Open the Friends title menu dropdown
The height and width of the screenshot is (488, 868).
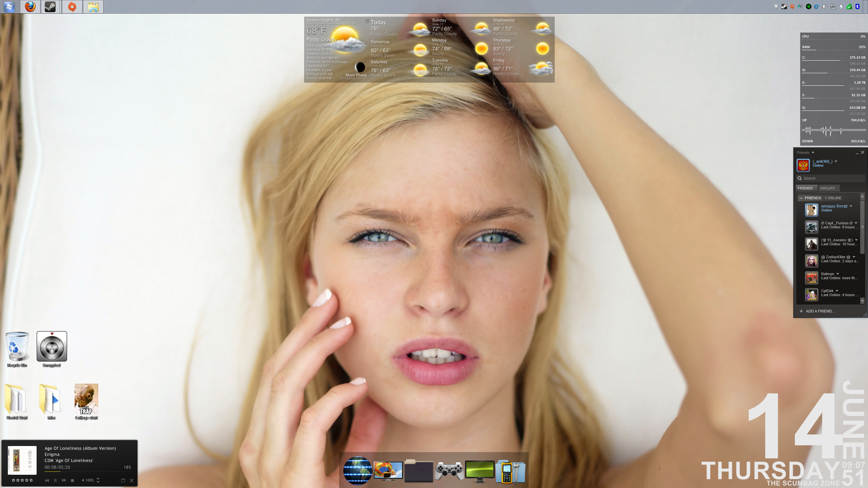[x=813, y=152]
